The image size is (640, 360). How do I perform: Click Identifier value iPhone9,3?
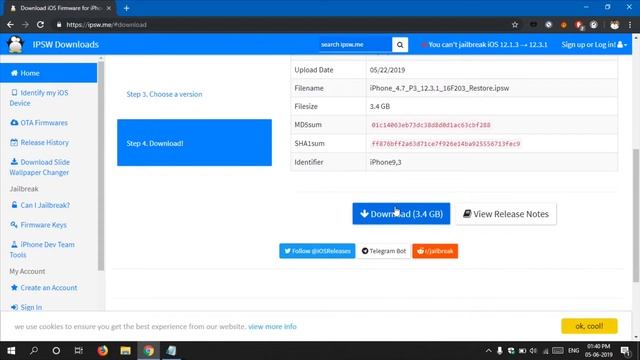(385, 162)
